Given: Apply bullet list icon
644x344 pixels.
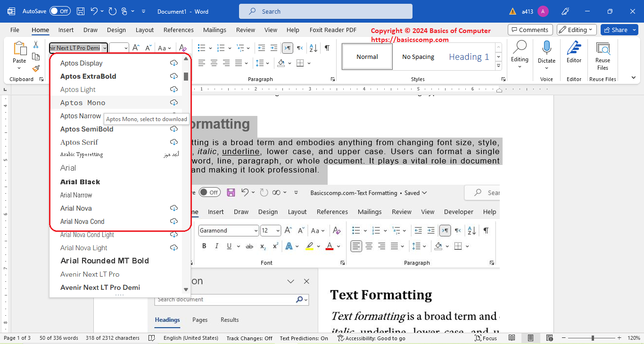Looking at the screenshot, I should (202, 48).
